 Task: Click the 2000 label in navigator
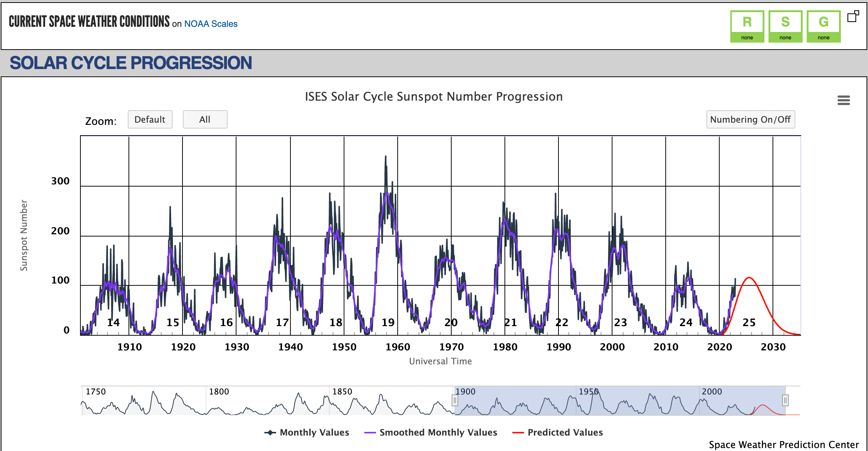(712, 392)
